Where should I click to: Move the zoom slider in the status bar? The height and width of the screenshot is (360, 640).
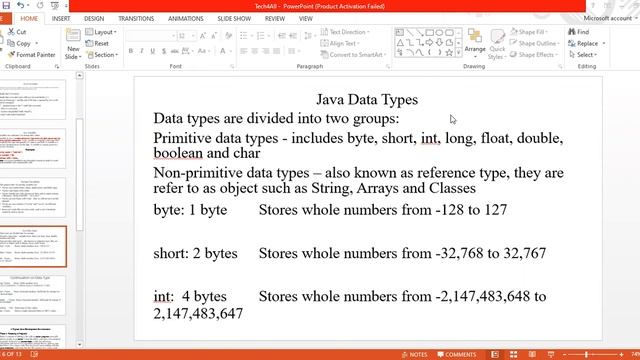pos(586,355)
